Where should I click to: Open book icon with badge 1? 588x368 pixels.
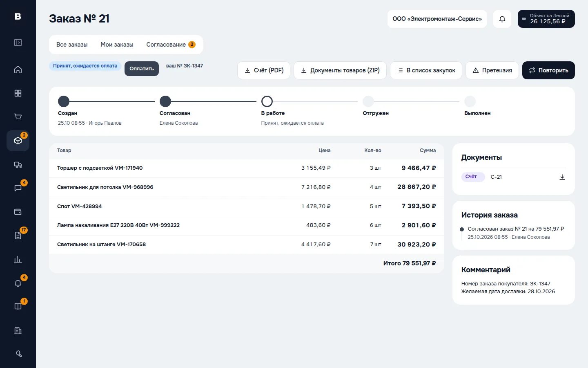tap(18, 307)
